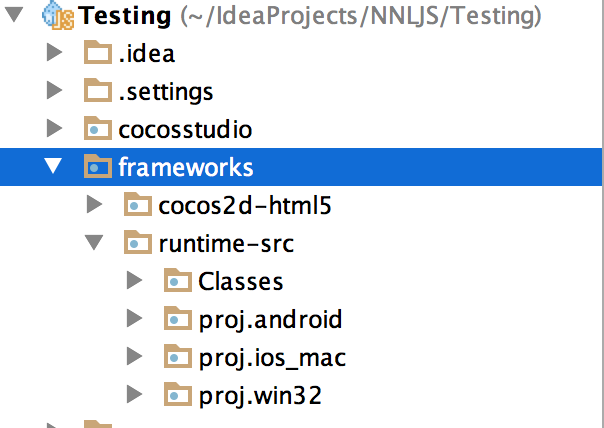Viewport: 604px width, 428px height.
Task: Click the .settings folder icon
Action: pyautogui.click(x=97, y=92)
